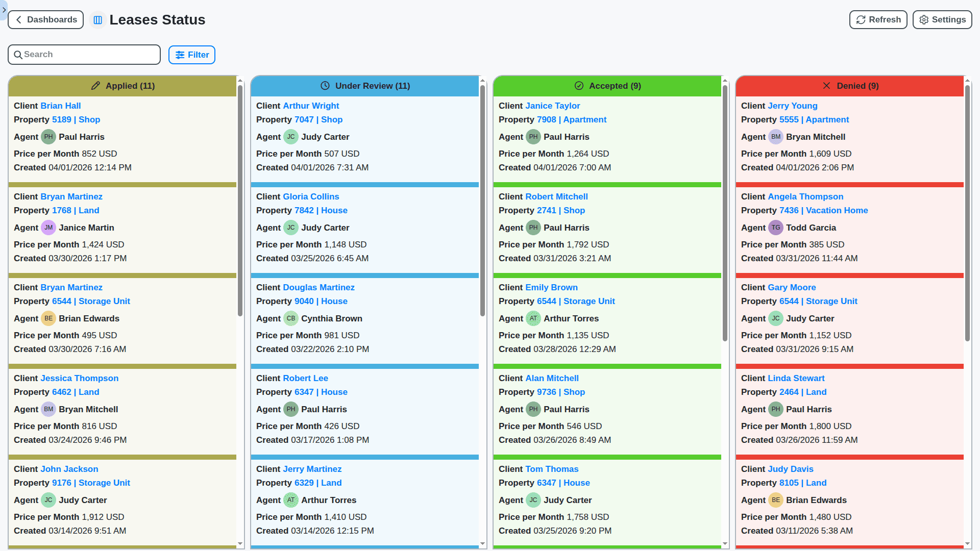Click the kanban board icon beside Leases Status title
This screenshot has height=551, width=980.
97,20
